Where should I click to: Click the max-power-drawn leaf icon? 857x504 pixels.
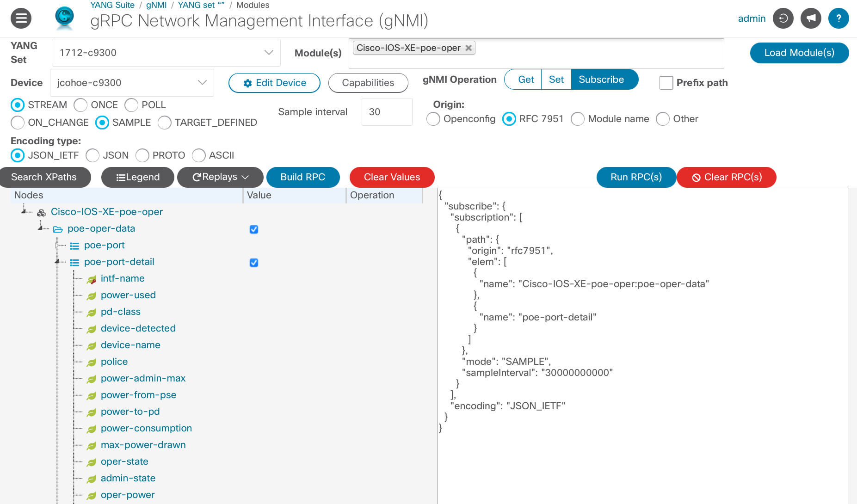(x=92, y=446)
